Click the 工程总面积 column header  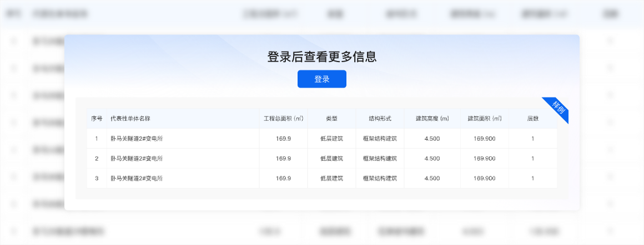283,119
